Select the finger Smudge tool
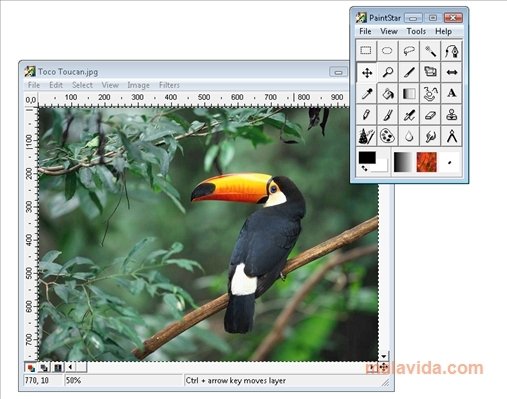 tap(430, 136)
